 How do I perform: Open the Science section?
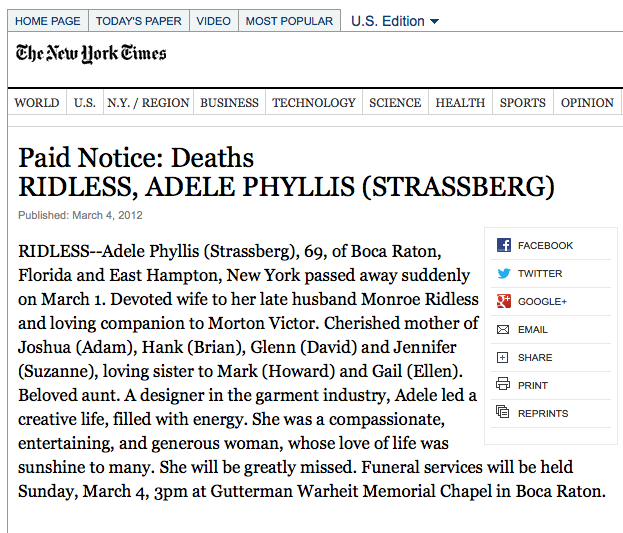pyautogui.click(x=395, y=103)
